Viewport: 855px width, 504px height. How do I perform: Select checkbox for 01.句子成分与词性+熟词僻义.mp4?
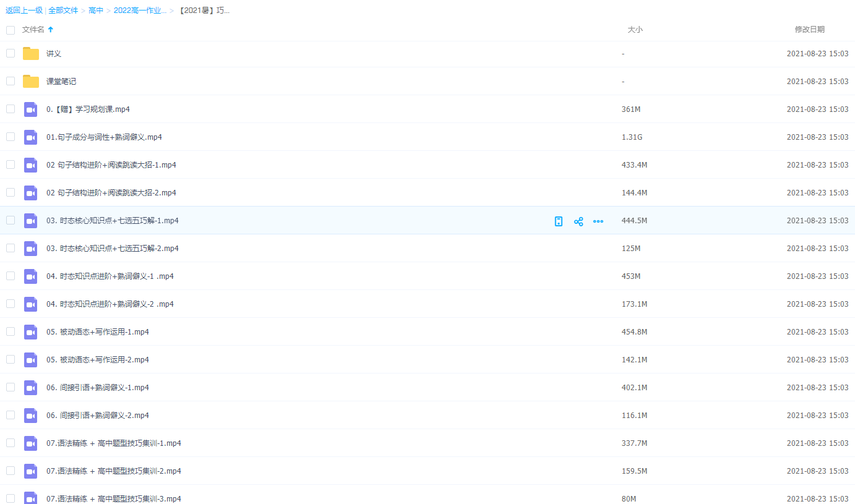click(x=11, y=137)
